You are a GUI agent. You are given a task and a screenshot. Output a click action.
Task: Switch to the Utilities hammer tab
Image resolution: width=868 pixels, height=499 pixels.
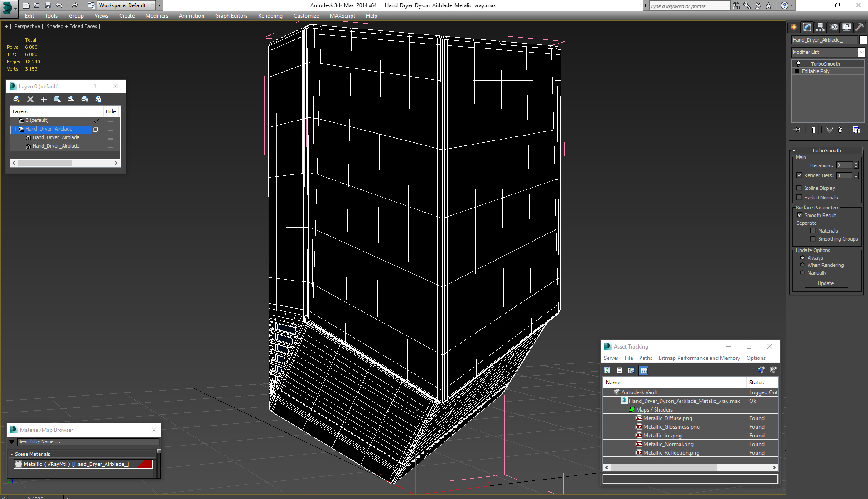[859, 28]
